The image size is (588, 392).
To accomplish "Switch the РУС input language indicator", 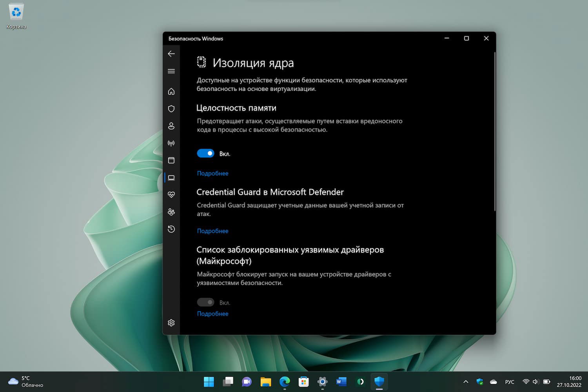I will point(510,382).
